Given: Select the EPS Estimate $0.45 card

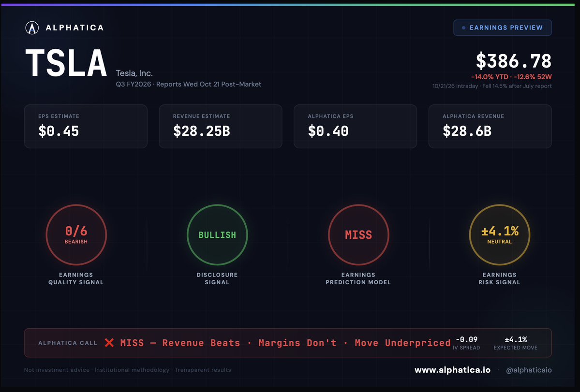Looking at the screenshot, I should click(86, 126).
